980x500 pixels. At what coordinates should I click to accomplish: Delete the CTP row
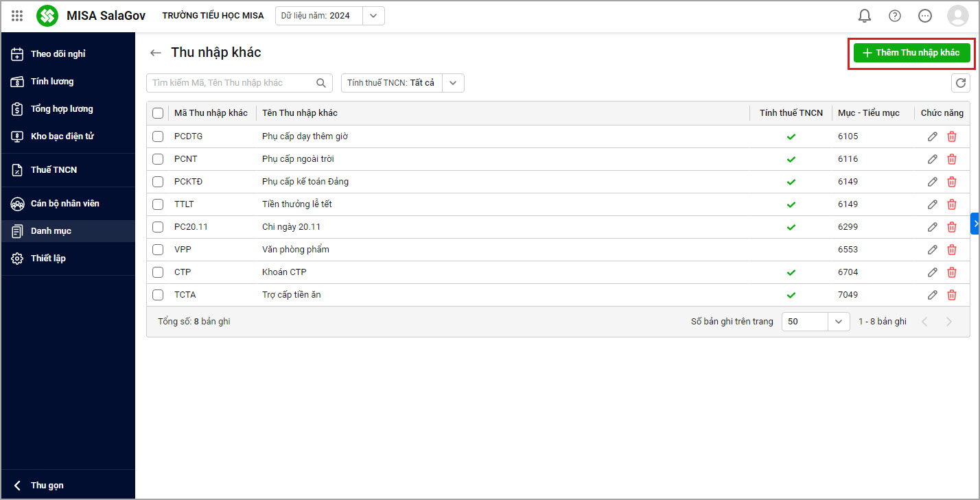(952, 272)
